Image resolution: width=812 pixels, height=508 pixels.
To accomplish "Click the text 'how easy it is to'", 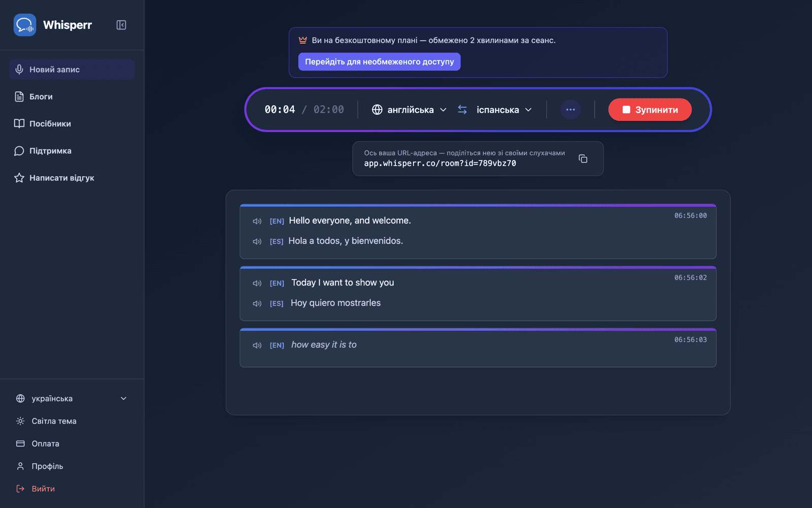I will [x=324, y=344].
